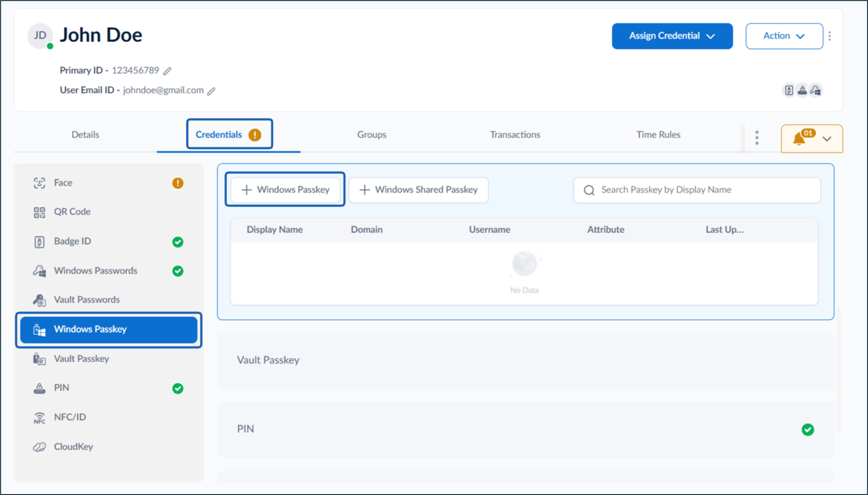
Task: Select NFC/ID credential item
Action: tap(108, 417)
